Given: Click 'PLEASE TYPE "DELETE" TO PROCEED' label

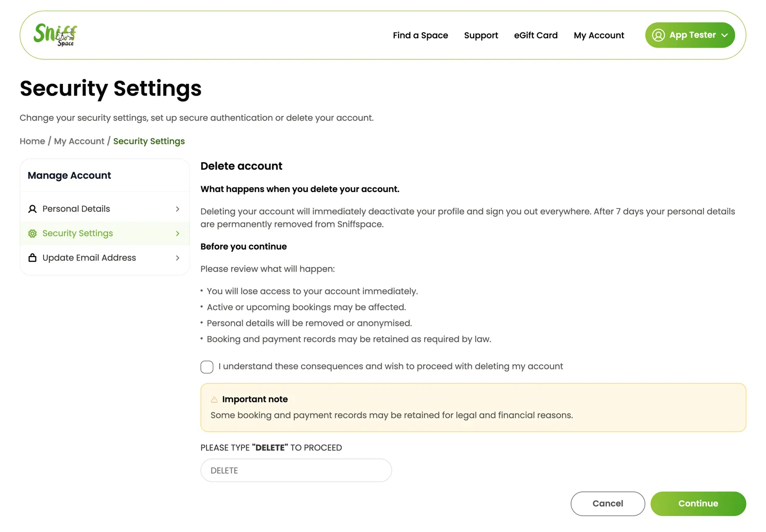Looking at the screenshot, I should coord(271,448).
